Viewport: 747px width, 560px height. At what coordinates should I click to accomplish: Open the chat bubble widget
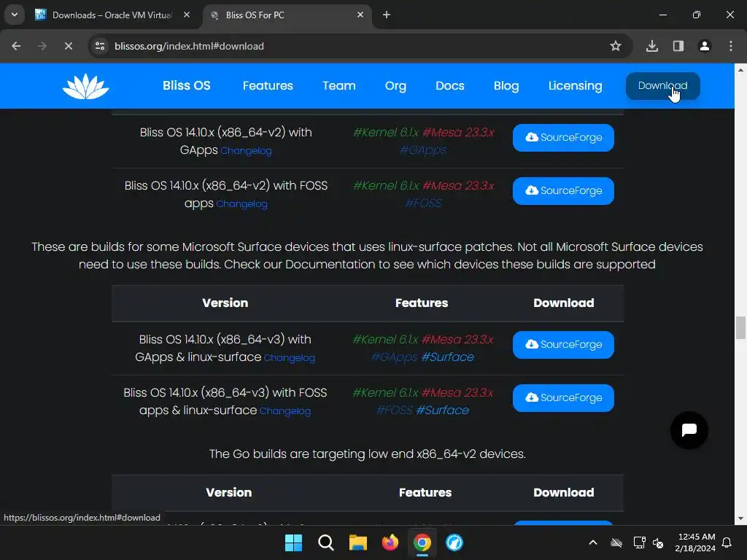(689, 430)
